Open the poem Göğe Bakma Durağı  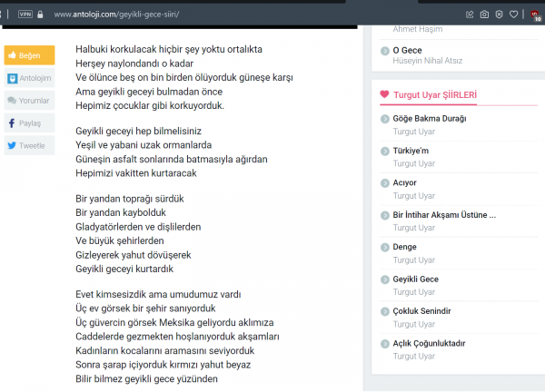pos(430,118)
